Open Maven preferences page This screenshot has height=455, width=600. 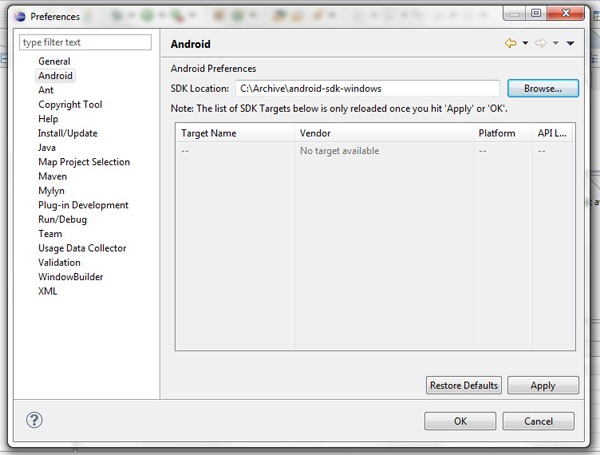point(52,176)
